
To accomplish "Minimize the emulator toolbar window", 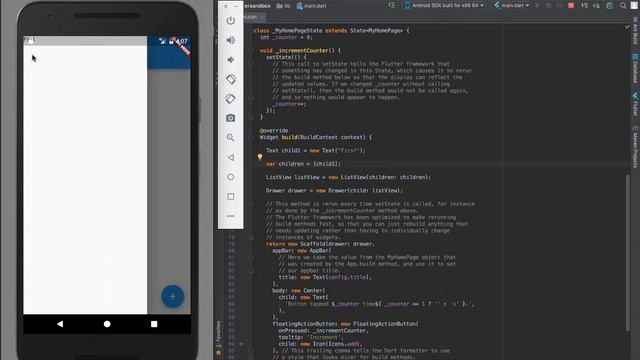I will click(x=236, y=6).
